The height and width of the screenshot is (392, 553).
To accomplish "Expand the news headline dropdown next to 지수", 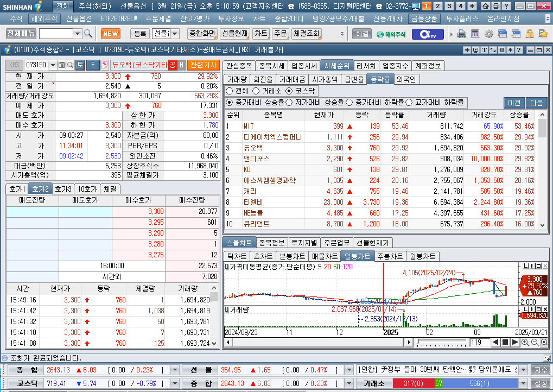I will pyautogui.click(x=523, y=370).
